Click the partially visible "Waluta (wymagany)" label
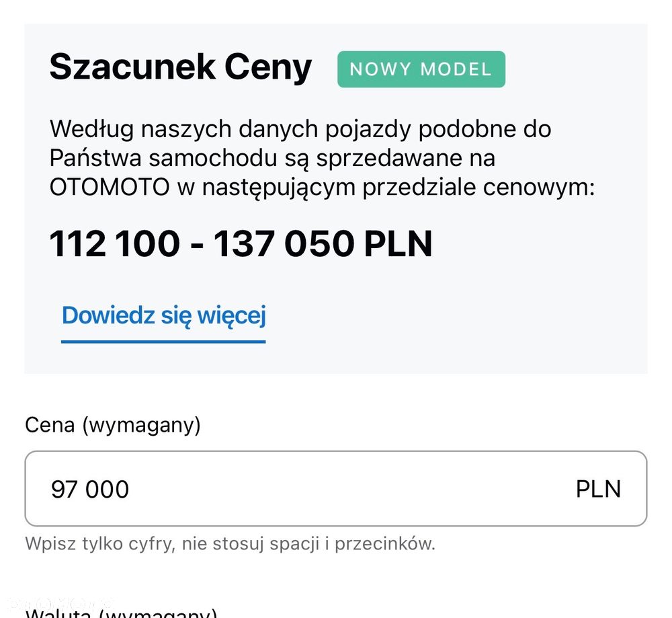 (121, 613)
